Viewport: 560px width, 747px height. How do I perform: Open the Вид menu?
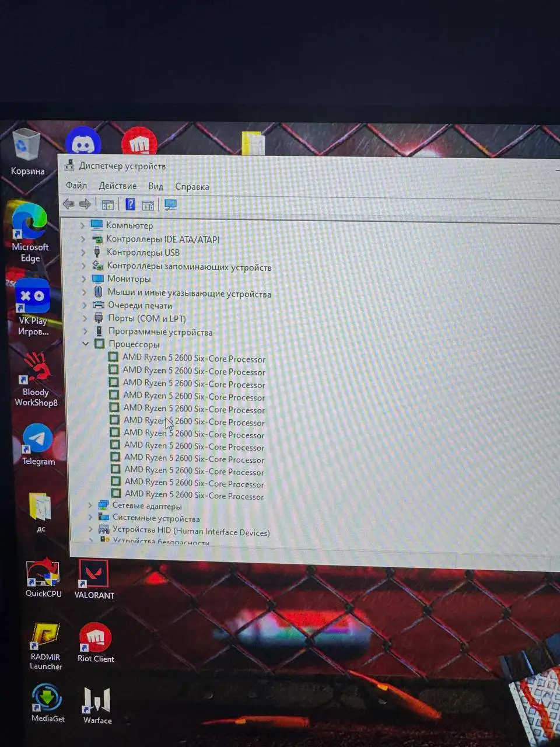pos(155,186)
